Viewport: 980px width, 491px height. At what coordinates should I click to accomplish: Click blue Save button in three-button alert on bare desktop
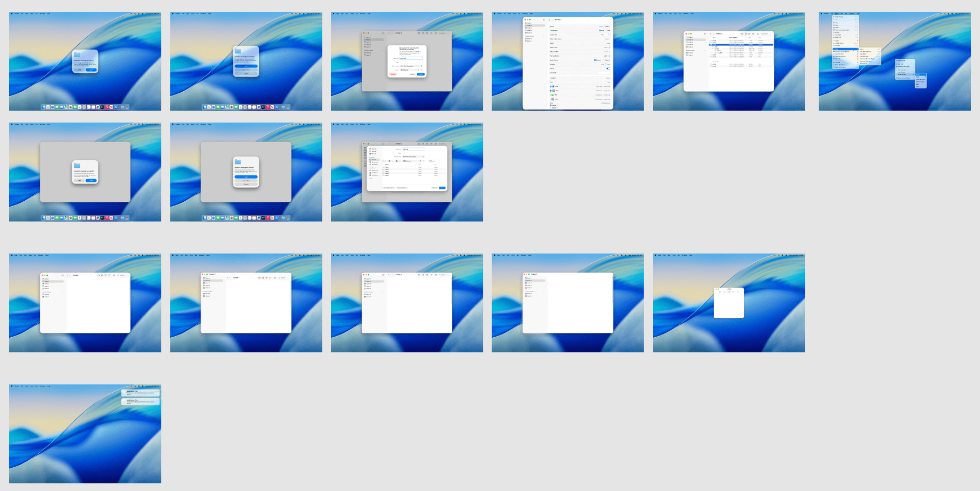coord(246,66)
